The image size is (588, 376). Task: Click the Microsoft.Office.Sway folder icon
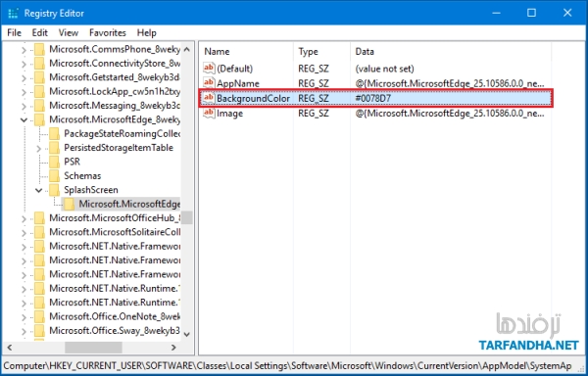[39, 331]
